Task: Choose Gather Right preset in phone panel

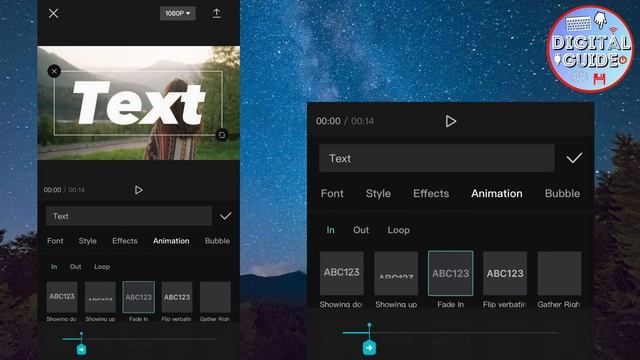Action: click(215, 301)
